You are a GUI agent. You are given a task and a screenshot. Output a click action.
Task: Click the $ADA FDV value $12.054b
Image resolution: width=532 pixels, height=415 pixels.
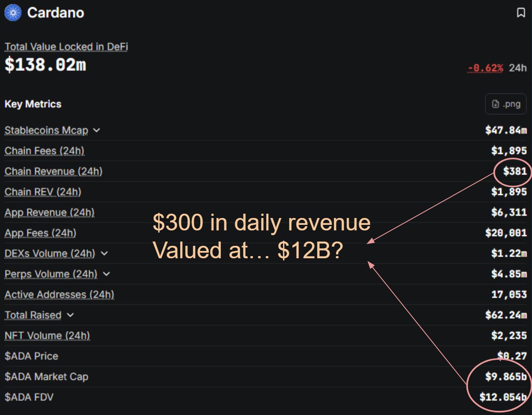pos(503,397)
